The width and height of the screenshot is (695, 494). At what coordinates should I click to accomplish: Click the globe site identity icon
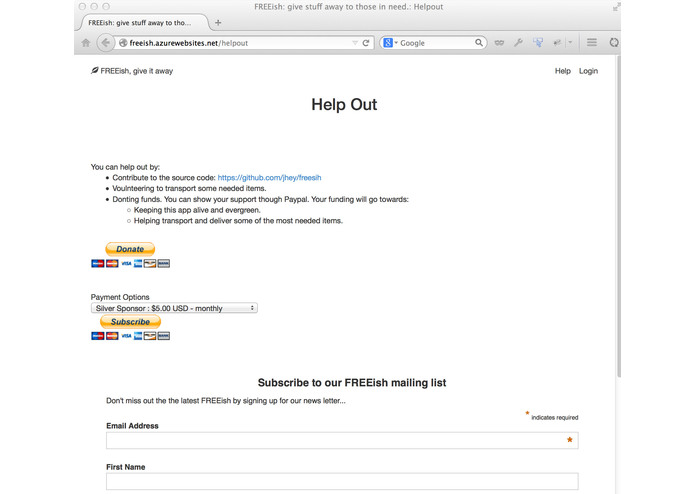123,43
